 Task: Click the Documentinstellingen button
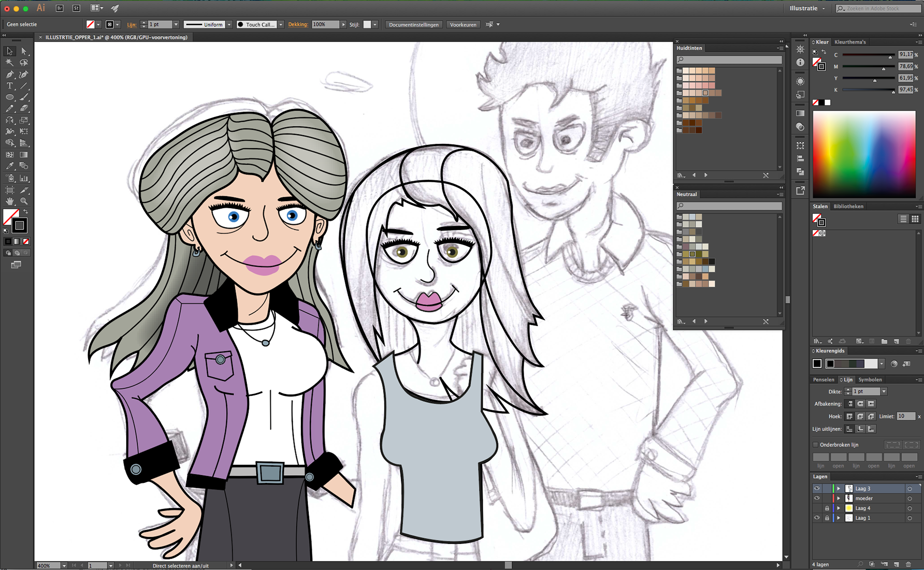(413, 25)
